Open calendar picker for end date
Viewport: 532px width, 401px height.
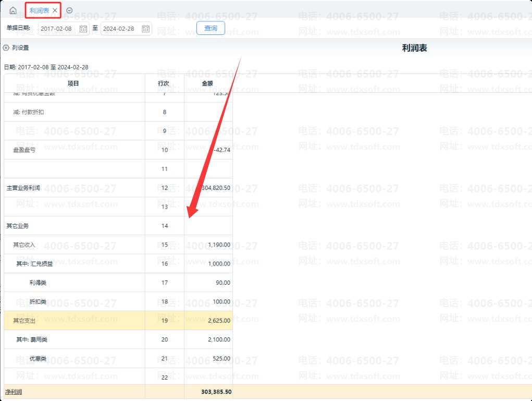coord(146,29)
